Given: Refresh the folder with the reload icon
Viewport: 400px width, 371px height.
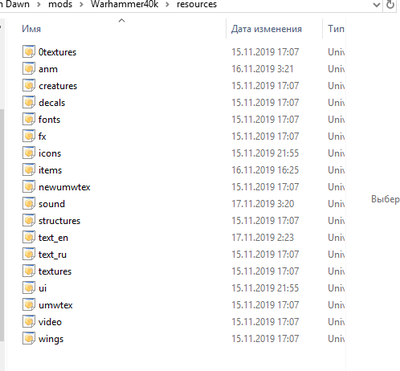Looking at the screenshot, I should (x=390, y=5).
